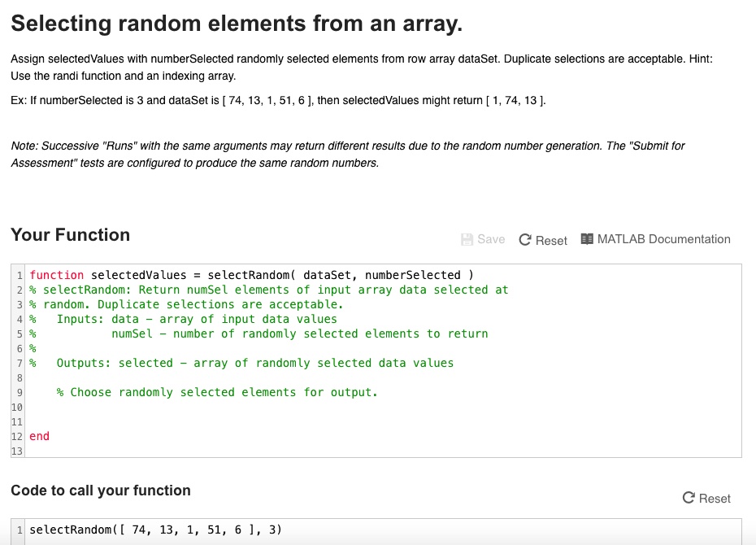Click the 'end' keyword on line 12
This screenshot has height=545, width=756.
click(39, 436)
